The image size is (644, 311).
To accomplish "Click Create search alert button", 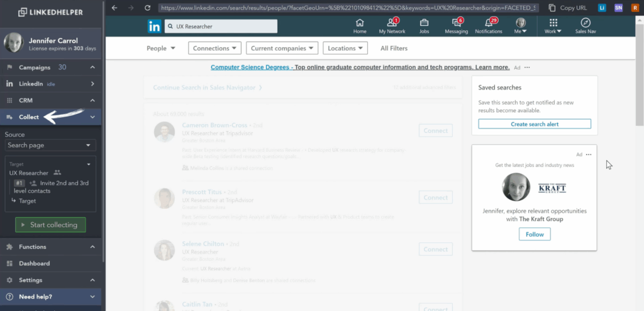I will click(x=534, y=124).
